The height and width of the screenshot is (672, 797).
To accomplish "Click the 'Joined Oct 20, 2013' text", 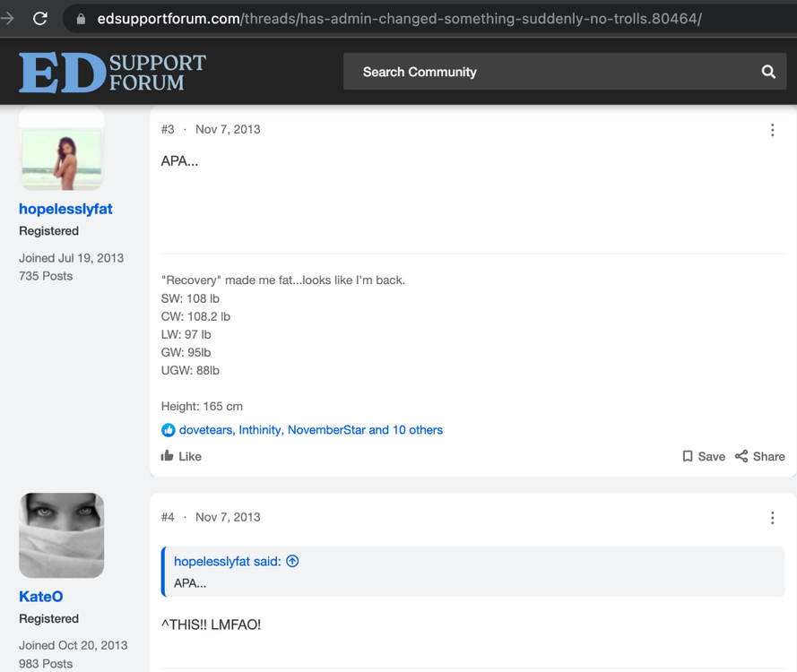I will (x=74, y=645).
